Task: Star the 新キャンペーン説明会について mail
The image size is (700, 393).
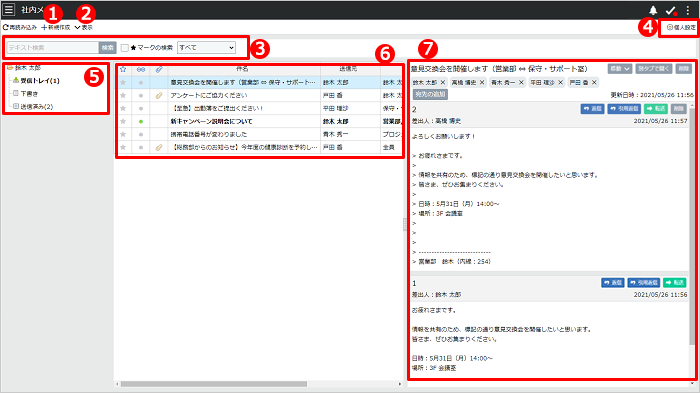Action: click(123, 121)
